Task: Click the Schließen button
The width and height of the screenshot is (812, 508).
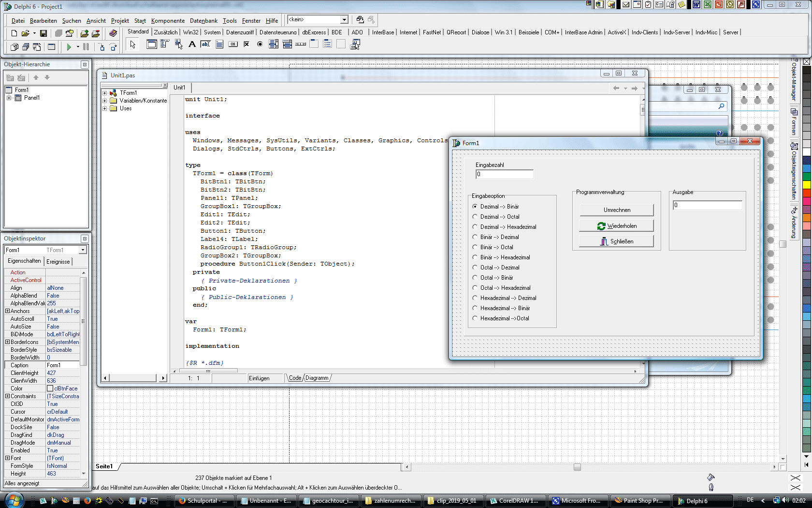Action: point(617,241)
